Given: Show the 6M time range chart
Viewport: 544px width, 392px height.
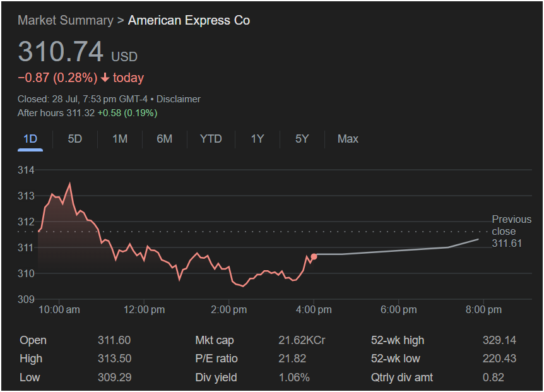Looking at the screenshot, I should click(165, 139).
